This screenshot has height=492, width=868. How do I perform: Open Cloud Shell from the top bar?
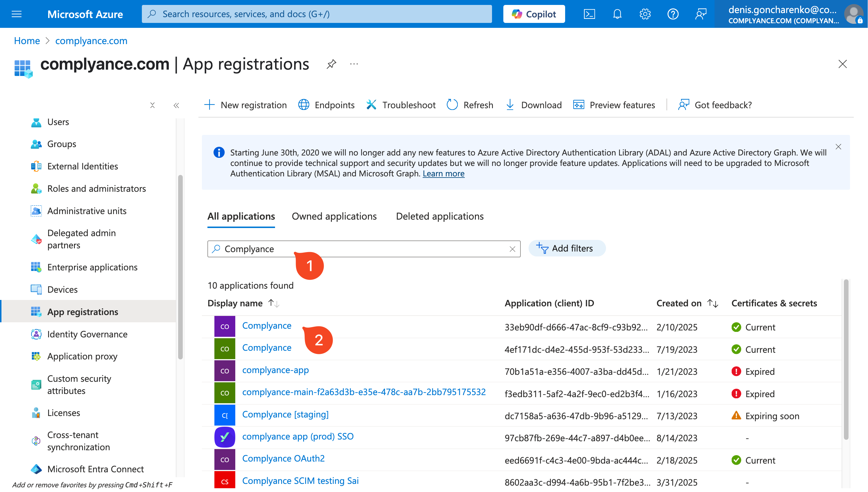pyautogui.click(x=589, y=14)
